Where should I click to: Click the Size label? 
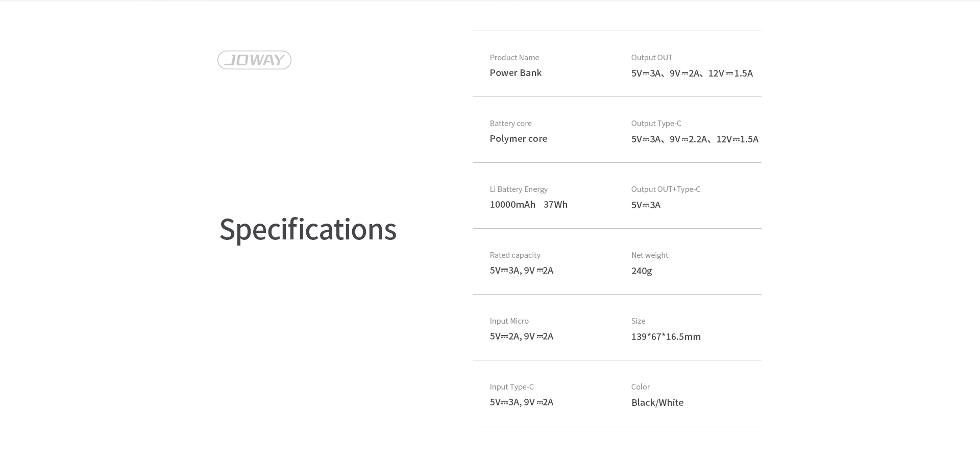pos(638,321)
